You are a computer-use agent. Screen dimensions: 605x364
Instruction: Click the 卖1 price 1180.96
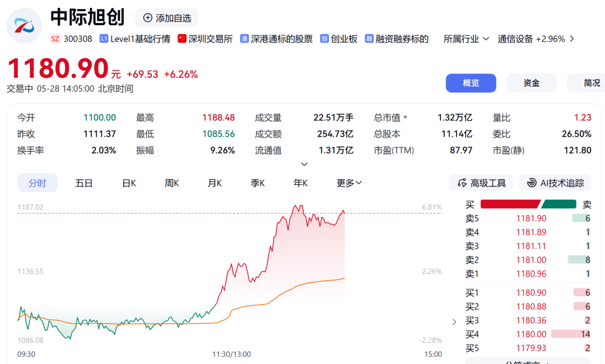click(x=531, y=274)
